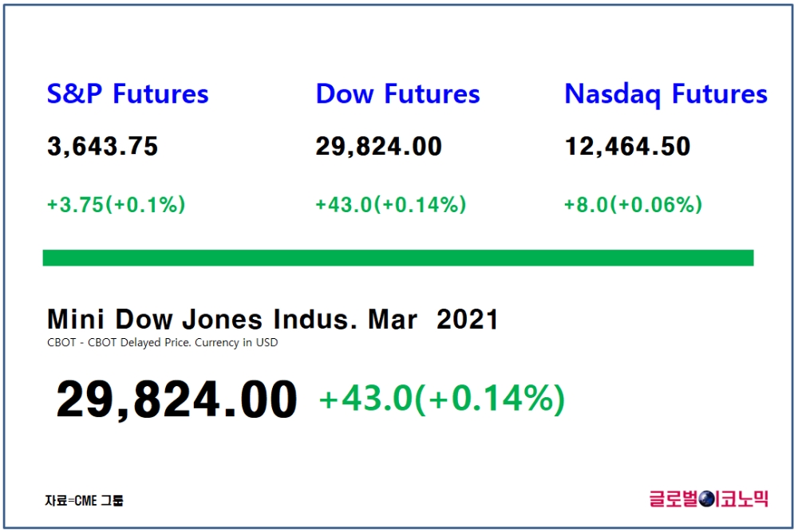Screen dimensions: 798x532
Task: Click the Dow Futures heading
Action: click(x=398, y=93)
